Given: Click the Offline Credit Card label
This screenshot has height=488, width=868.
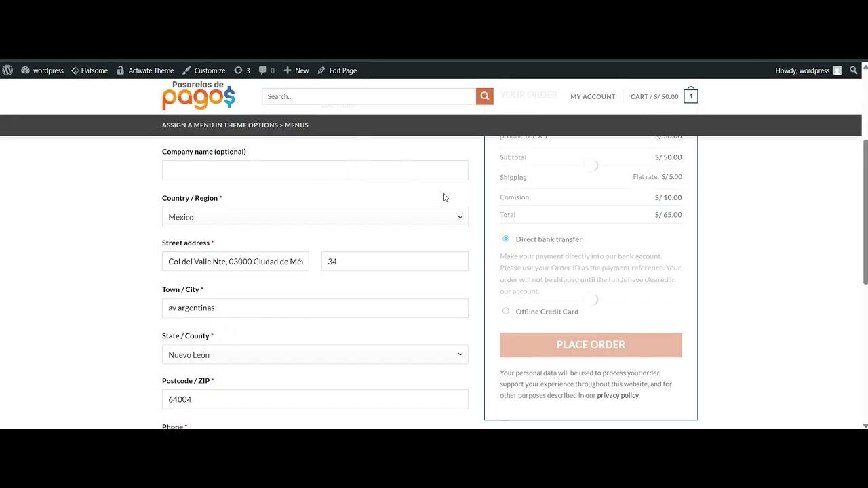Looking at the screenshot, I should coord(547,312).
